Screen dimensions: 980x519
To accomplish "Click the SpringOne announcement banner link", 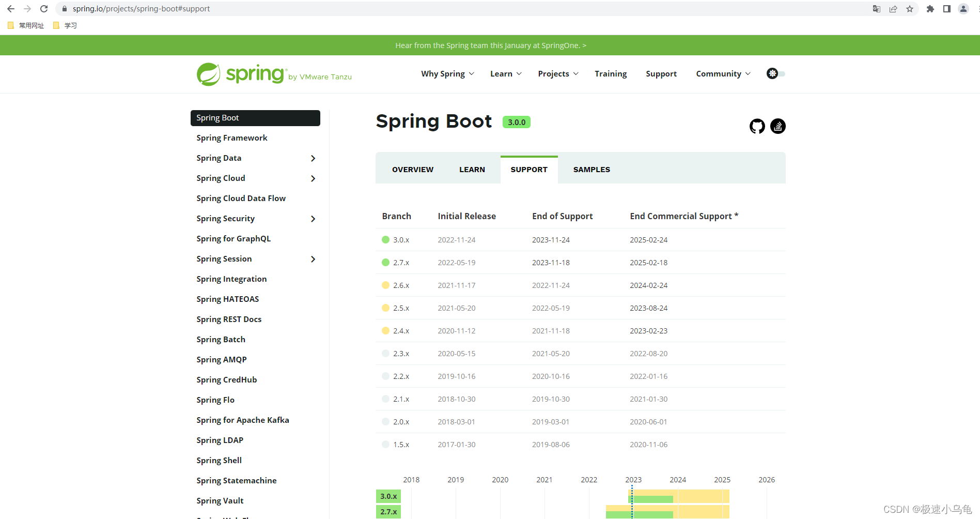I will [x=491, y=45].
